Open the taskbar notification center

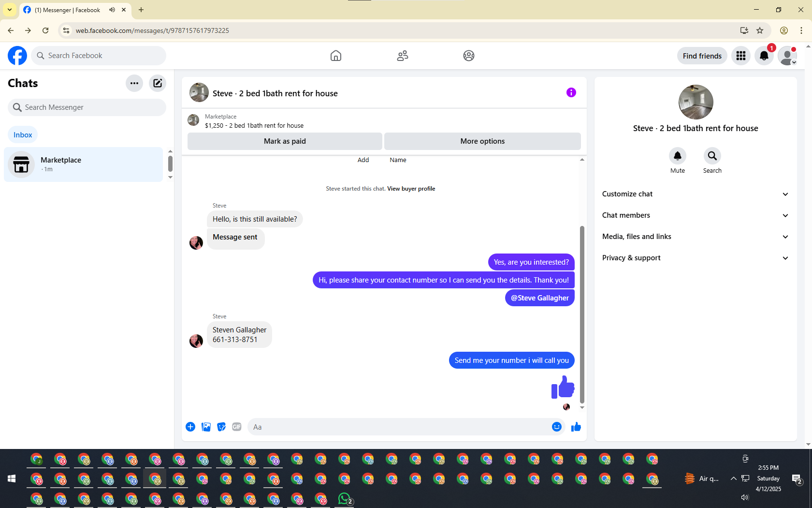pos(797,479)
